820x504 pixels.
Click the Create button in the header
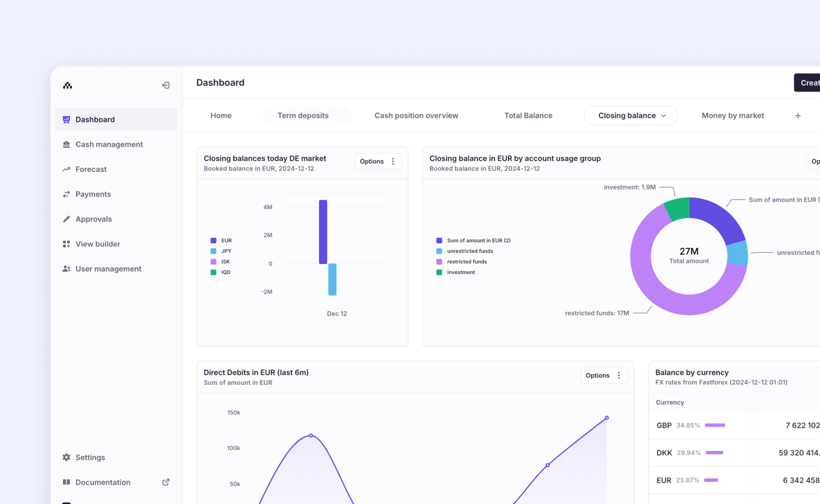807,82
